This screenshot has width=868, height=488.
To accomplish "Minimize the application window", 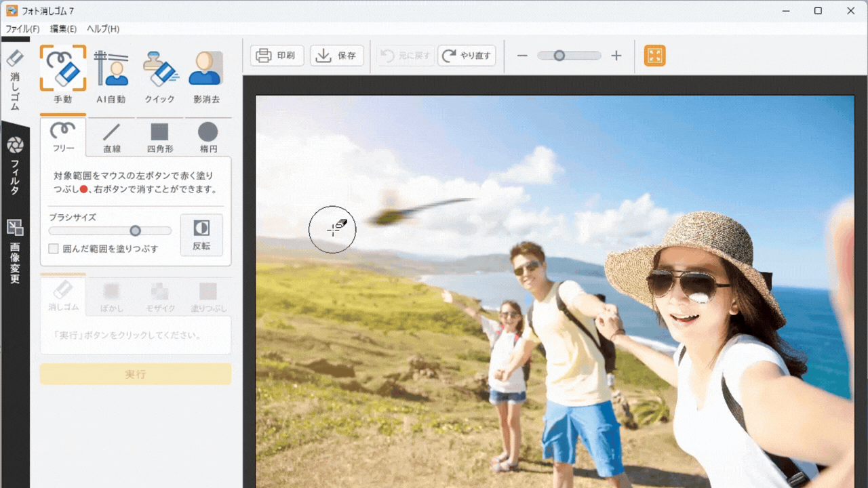I will click(x=785, y=10).
